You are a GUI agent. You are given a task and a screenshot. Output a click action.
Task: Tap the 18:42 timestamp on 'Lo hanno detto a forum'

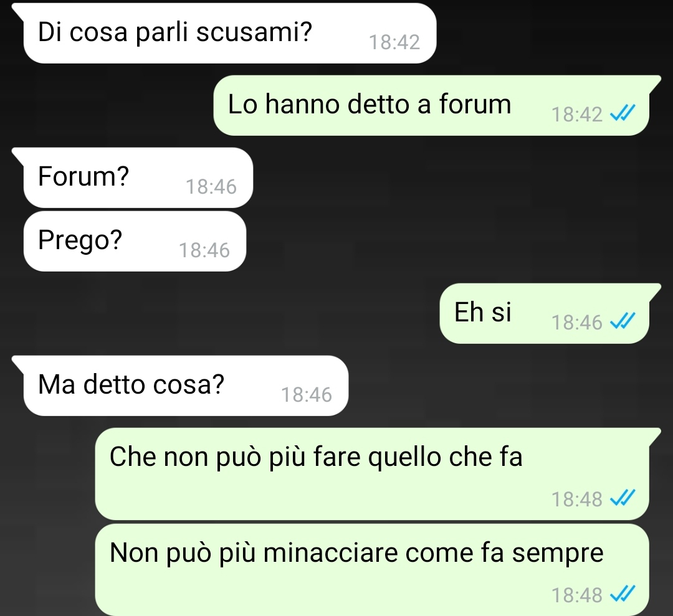point(577,115)
